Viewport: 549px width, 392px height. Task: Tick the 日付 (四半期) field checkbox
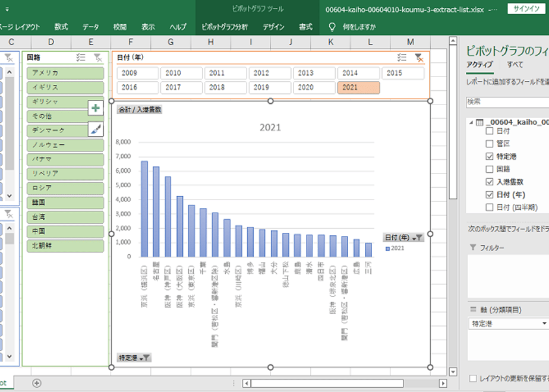point(490,207)
